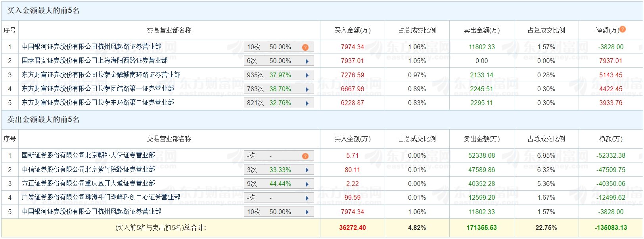
Task: Click buy amount 7276.59
Action: (x=352, y=75)
